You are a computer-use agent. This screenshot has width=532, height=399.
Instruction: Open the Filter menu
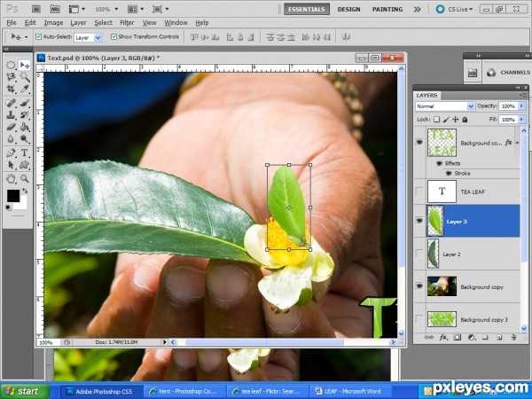pyautogui.click(x=127, y=23)
